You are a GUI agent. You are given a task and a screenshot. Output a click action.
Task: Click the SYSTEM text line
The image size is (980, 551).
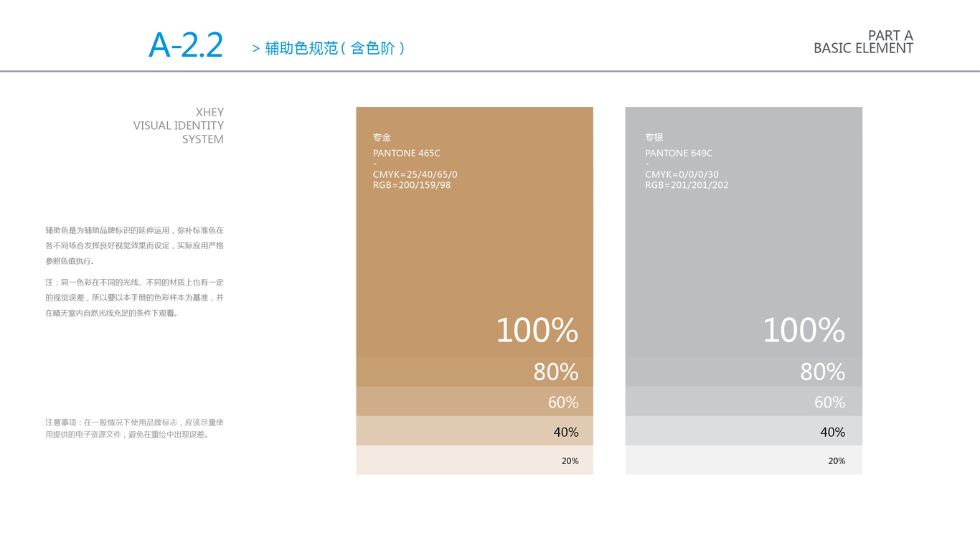point(203,139)
